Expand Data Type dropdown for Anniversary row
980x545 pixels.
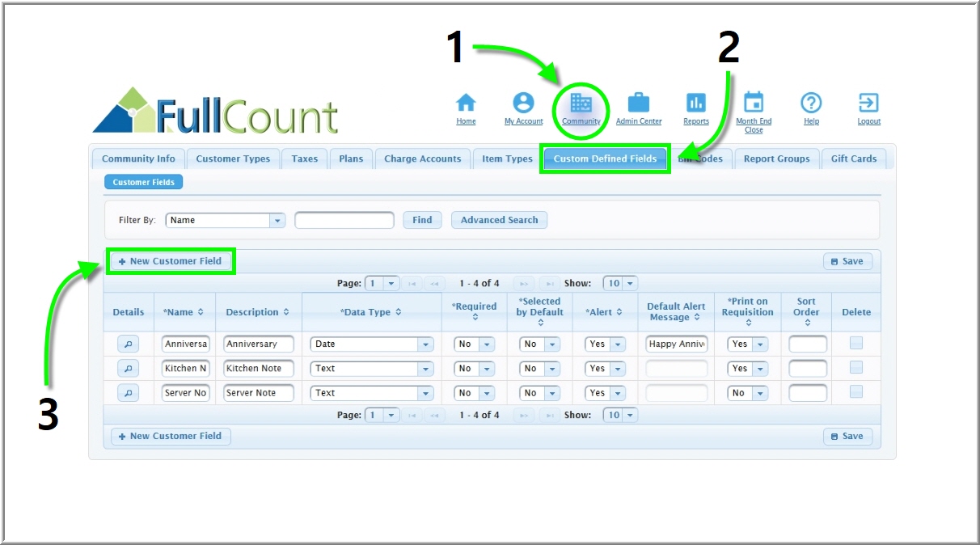[x=425, y=344]
